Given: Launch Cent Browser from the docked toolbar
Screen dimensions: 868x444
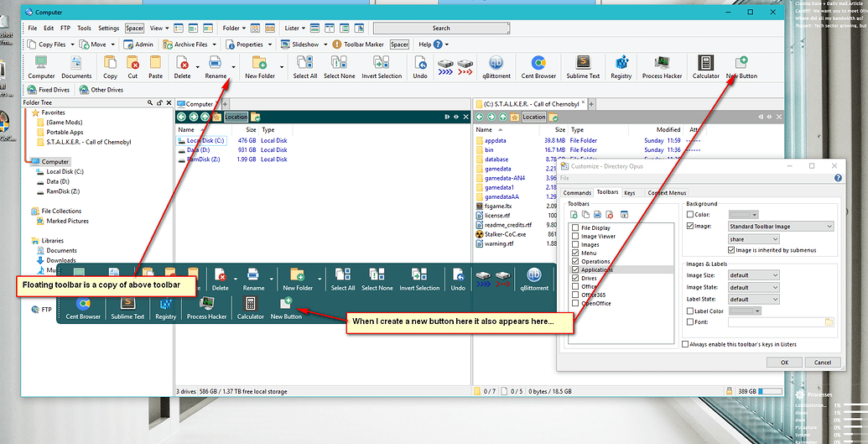Looking at the screenshot, I should (538, 68).
